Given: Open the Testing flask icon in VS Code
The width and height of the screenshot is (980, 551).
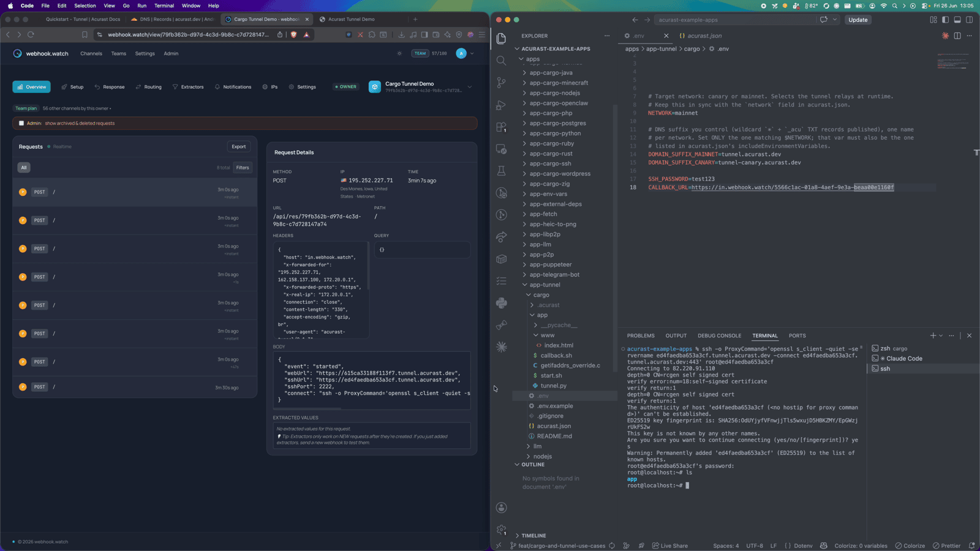Looking at the screenshot, I should [x=501, y=171].
